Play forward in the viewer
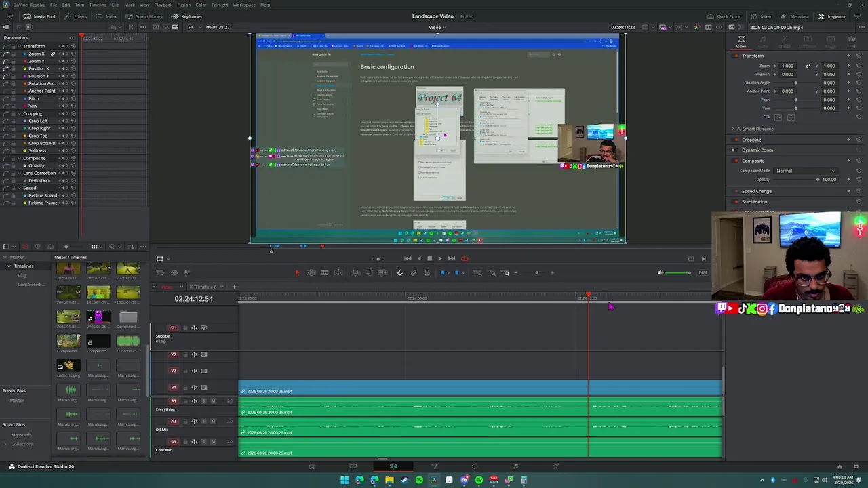The height and width of the screenshot is (488, 868). [x=439, y=258]
